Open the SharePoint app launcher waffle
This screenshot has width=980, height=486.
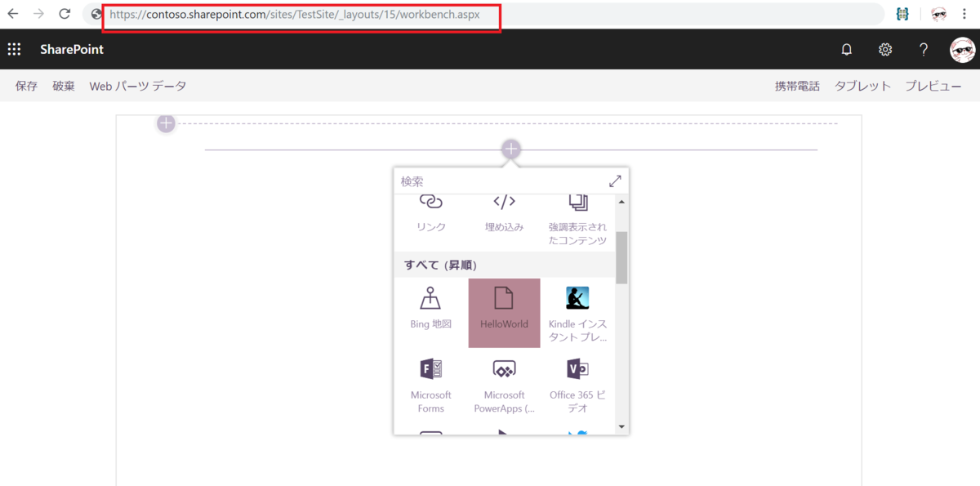(x=14, y=50)
